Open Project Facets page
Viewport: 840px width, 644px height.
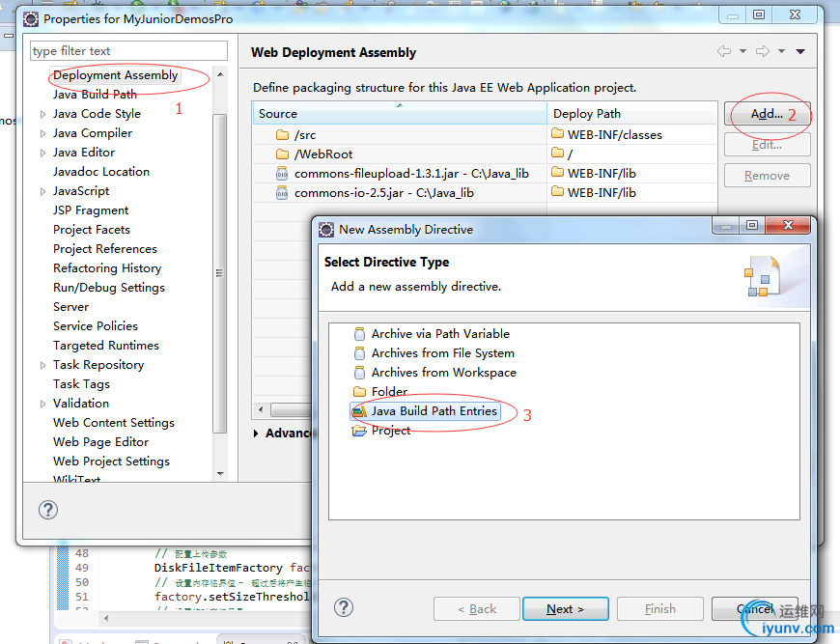click(92, 230)
